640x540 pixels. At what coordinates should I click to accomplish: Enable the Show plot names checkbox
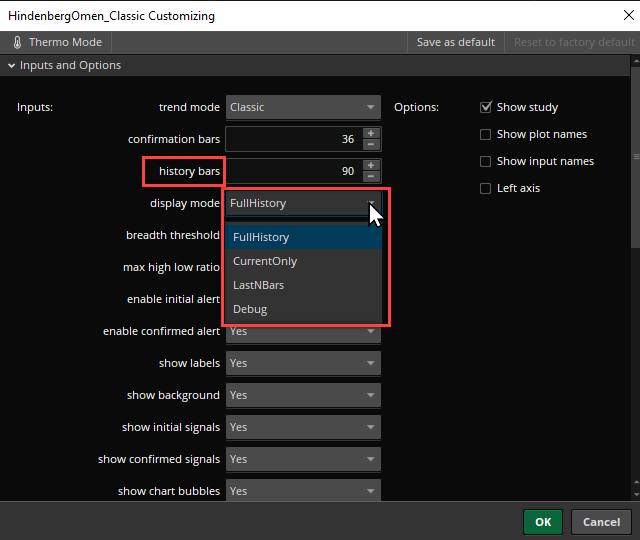[485, 134]
